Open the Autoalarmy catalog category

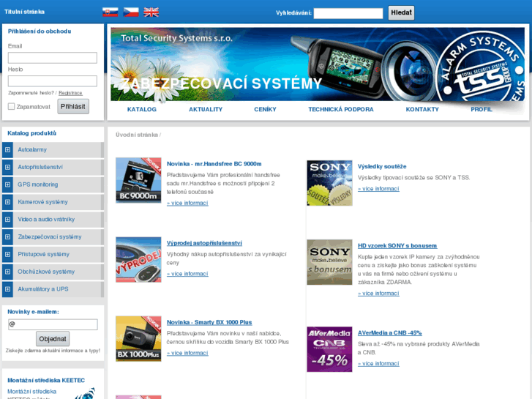click(x=32, y=150)
